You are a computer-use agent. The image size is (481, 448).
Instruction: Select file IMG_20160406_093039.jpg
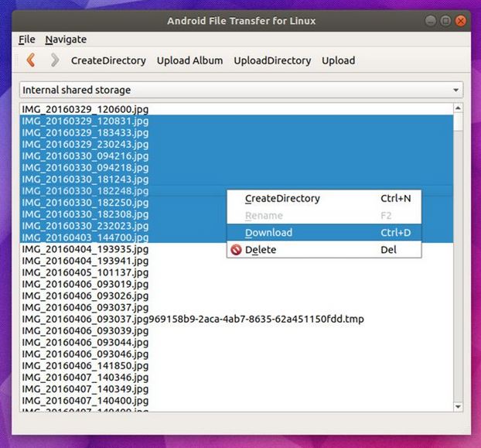[236, 331]
